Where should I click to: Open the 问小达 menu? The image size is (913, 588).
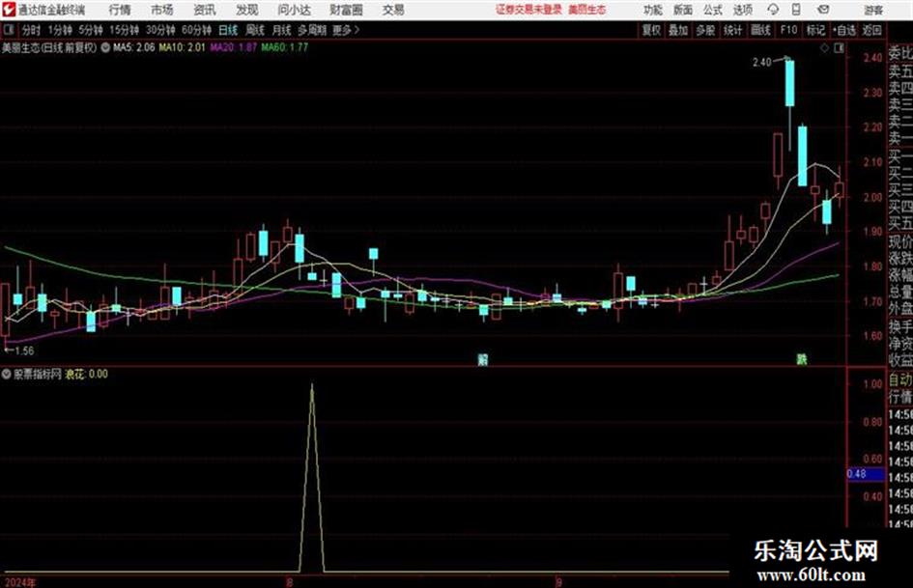(x=294, y=10)
